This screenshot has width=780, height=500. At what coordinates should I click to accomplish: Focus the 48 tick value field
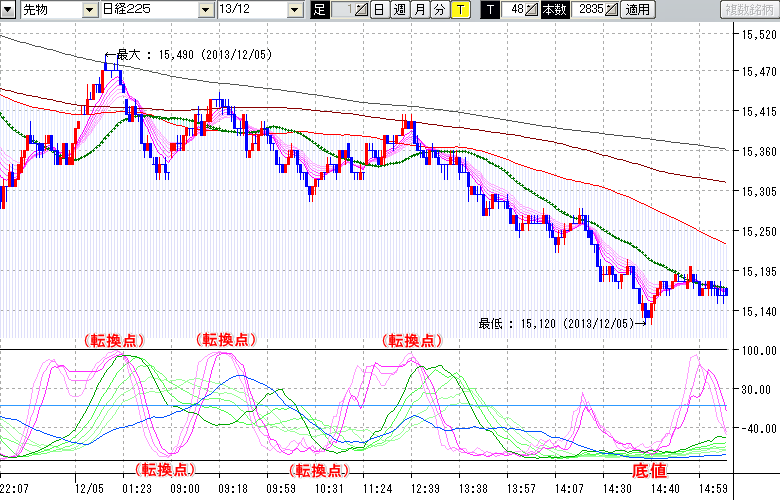pyautogui.click(x=514, y=10)
